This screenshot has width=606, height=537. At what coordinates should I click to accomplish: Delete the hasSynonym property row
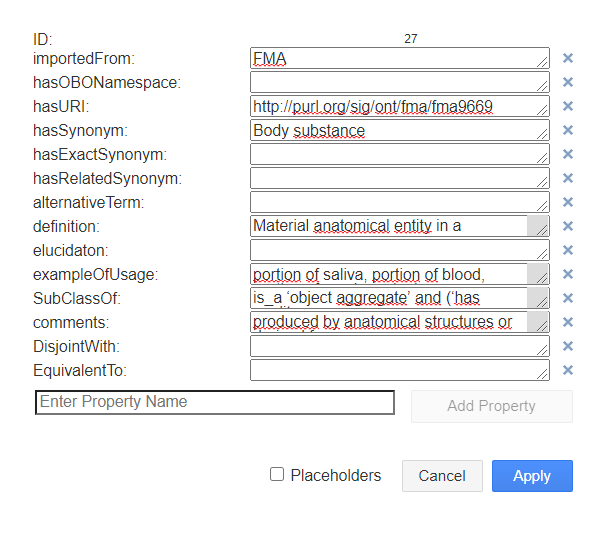[568, 130]
